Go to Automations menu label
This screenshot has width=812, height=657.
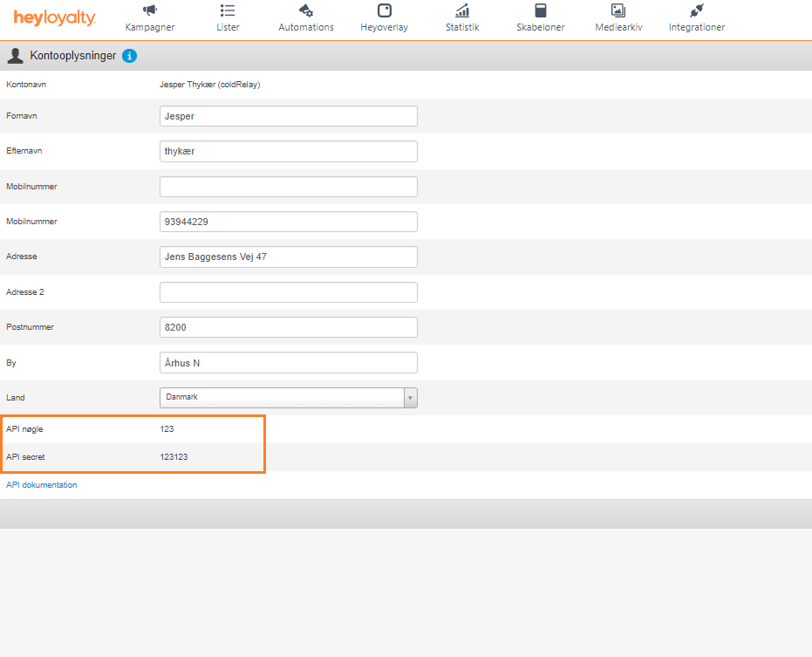click(x=306, y=27)
